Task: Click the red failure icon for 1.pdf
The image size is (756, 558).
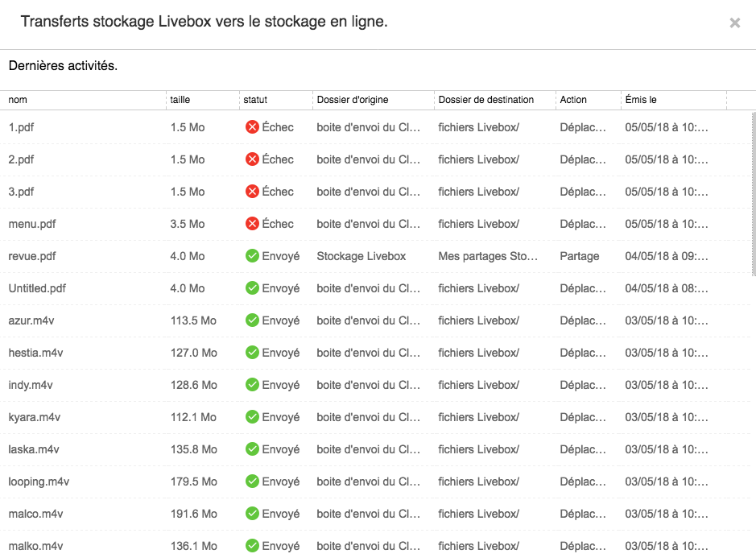Action: click(252, 127)
